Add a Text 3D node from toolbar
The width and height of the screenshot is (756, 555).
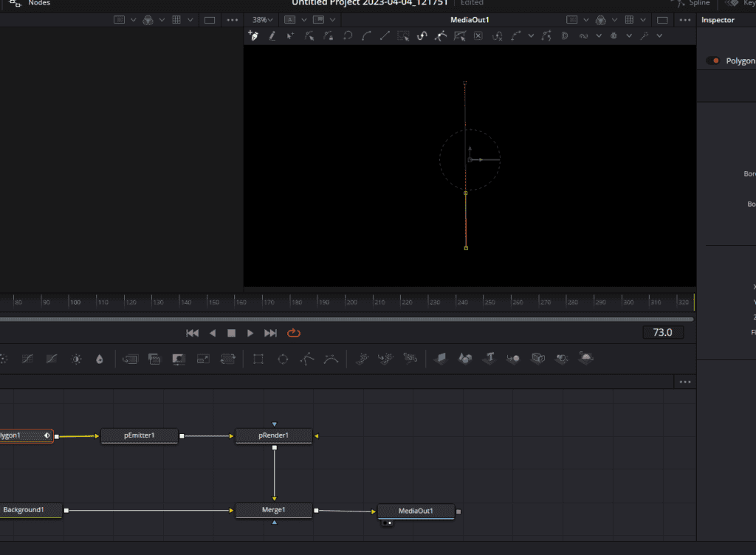(x=489, y=358)
